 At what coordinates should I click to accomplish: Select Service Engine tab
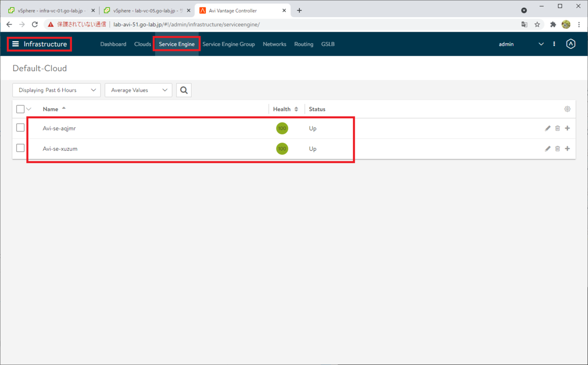(x=177, y=44)
